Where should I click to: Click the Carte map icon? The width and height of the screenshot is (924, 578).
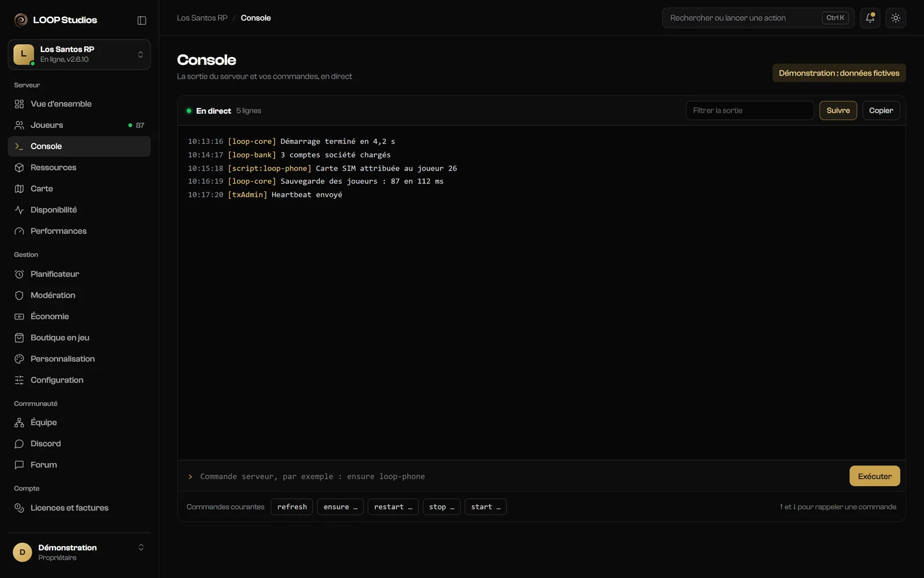point(19,189)
